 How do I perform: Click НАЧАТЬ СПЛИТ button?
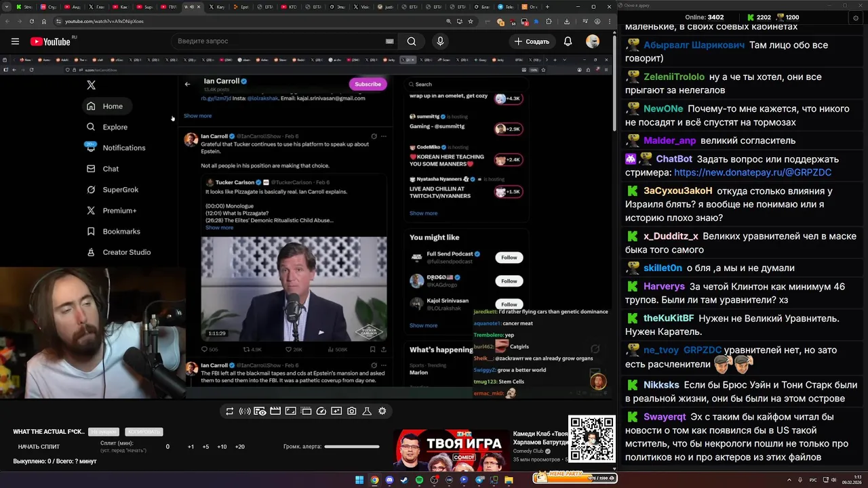(x=39, y=447)
